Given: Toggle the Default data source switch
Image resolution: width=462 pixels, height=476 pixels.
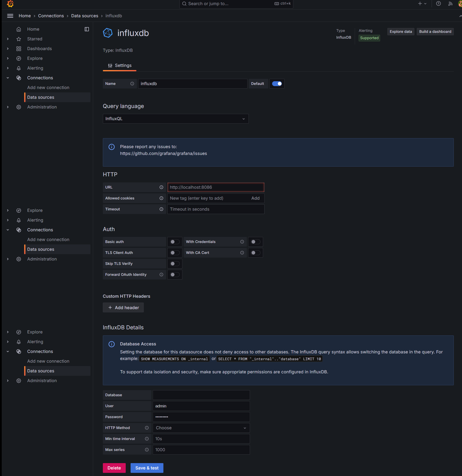Looking at the screenshot, I should 277,84.
